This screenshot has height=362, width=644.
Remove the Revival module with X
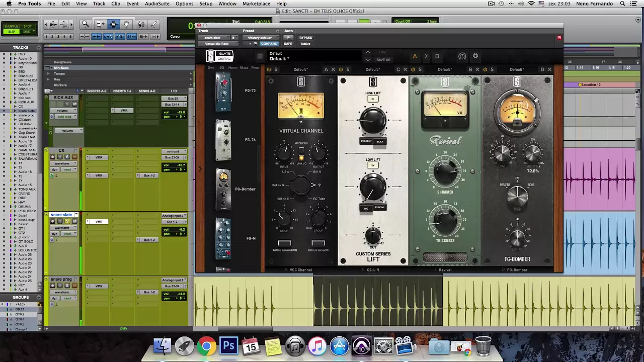click(x=477, y=69)
